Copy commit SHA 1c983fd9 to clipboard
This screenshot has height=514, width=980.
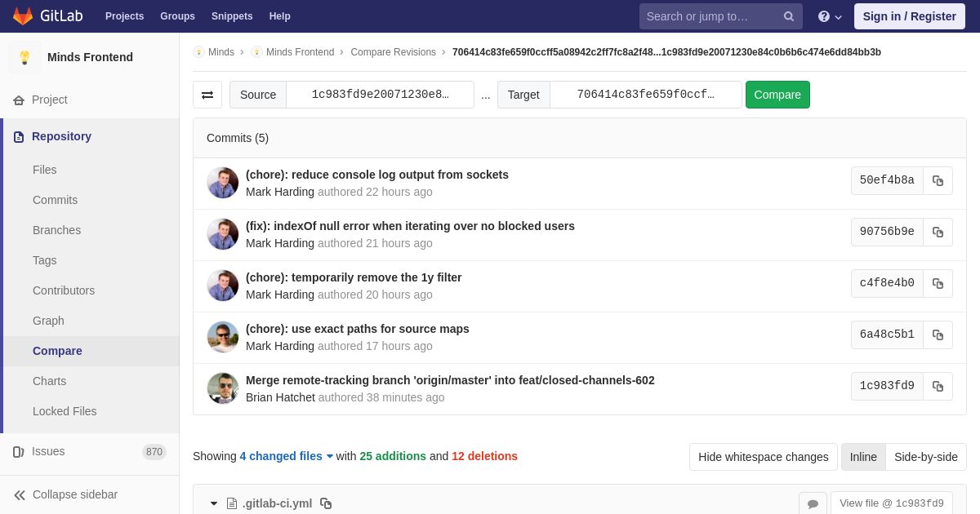[938, 386]
